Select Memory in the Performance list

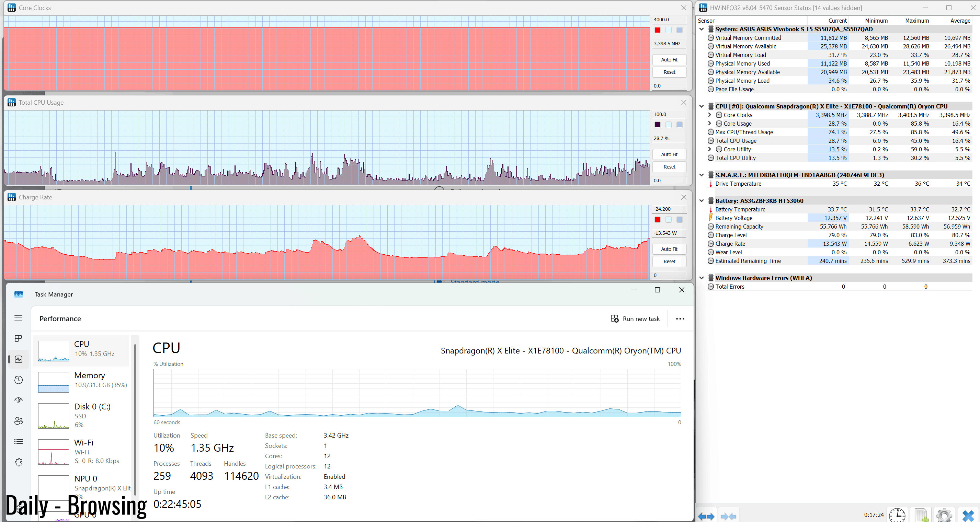81,382
